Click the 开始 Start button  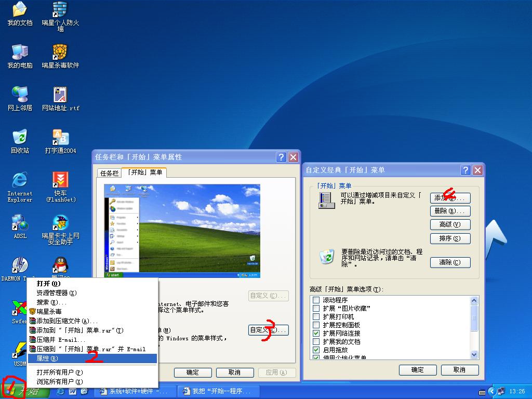tap(24, 392)
